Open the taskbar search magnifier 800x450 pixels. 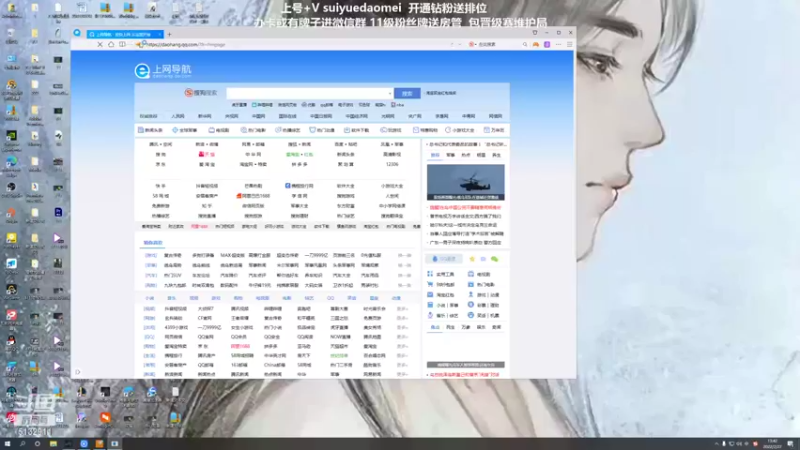[22, 444]
